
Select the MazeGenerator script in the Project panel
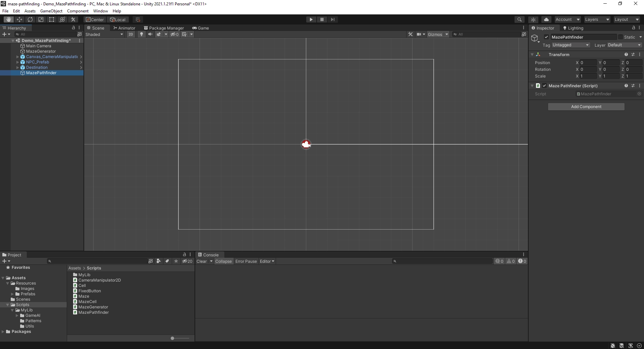point(93,307)
